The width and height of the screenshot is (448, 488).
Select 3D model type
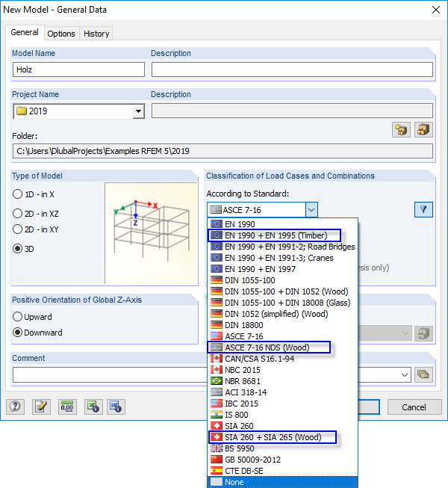[23, 249]
